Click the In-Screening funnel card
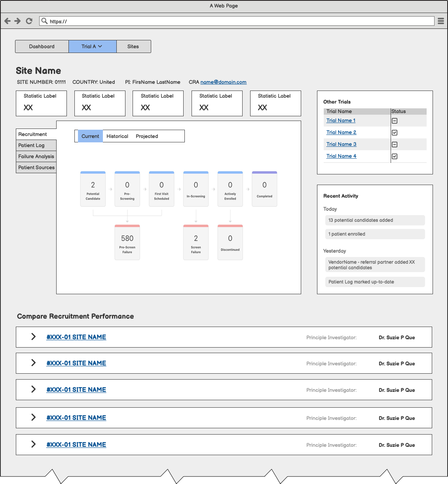 point(196,189)
